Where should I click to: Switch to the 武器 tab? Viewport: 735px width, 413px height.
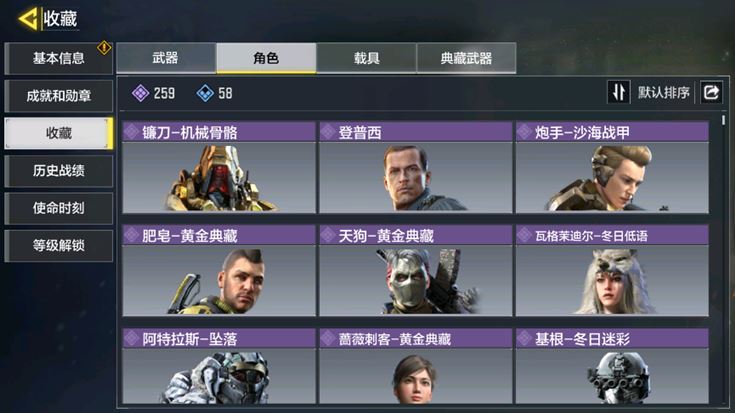click(x=165, y=58)
